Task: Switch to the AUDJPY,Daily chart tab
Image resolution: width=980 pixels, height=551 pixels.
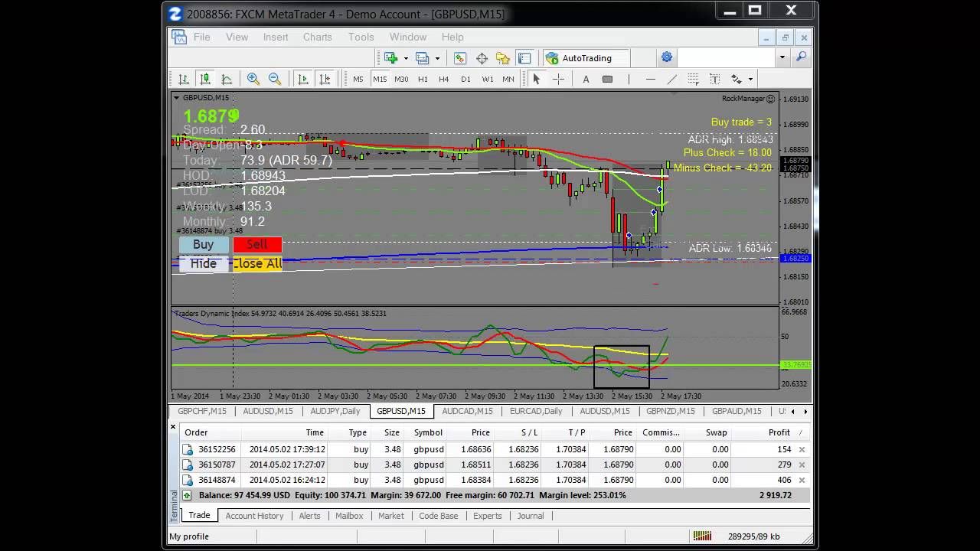Action: tap(335, 411)
